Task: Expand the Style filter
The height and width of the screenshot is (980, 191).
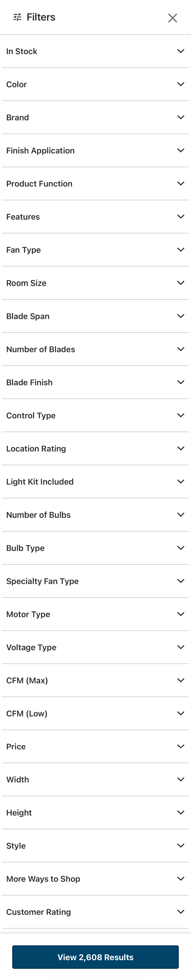Action: [x=95, y=846]
